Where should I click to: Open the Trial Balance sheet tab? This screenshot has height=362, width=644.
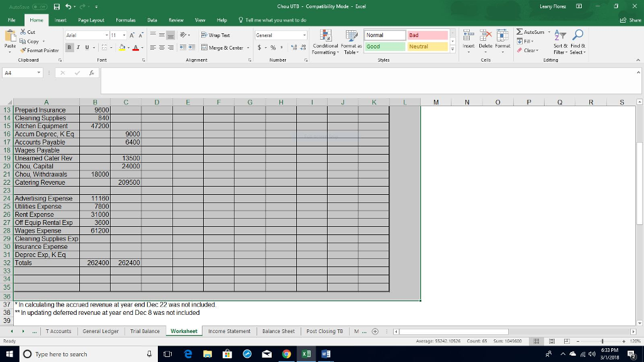click(145, 331)
